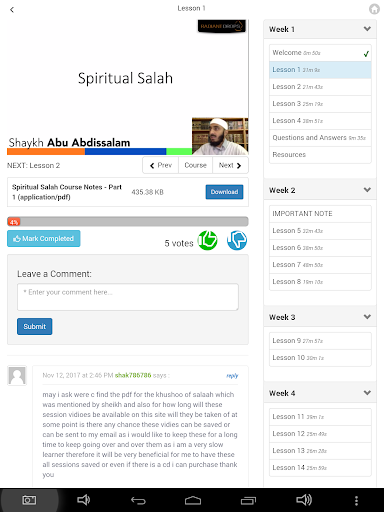Open the three-dot overflow menu
384x512 pixels.
pos(356,500)
